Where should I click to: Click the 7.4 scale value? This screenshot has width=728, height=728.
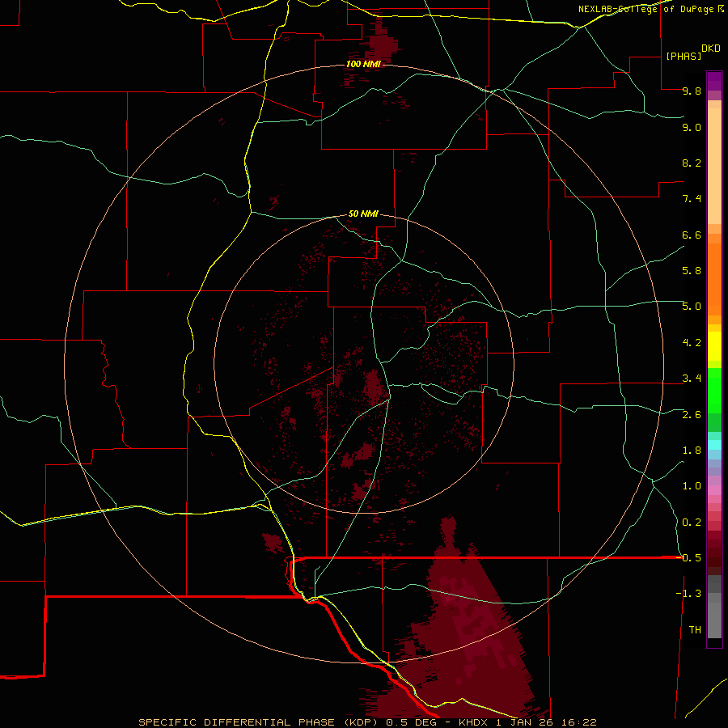click(692, 199)
